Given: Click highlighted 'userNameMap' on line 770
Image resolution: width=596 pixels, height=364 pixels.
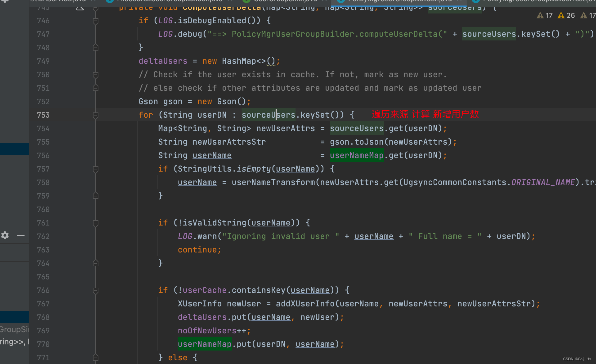Looking at the screenshot, I should (205, 344).
